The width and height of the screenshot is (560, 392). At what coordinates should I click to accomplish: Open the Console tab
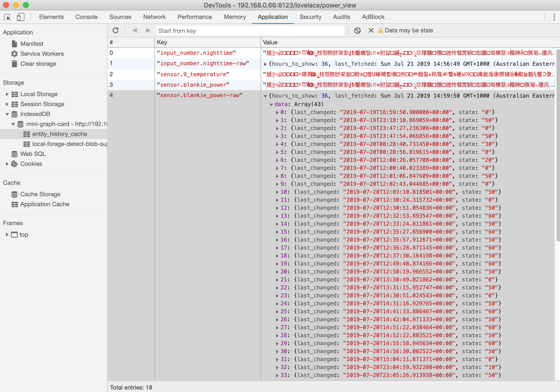click(x=86, y=17)
